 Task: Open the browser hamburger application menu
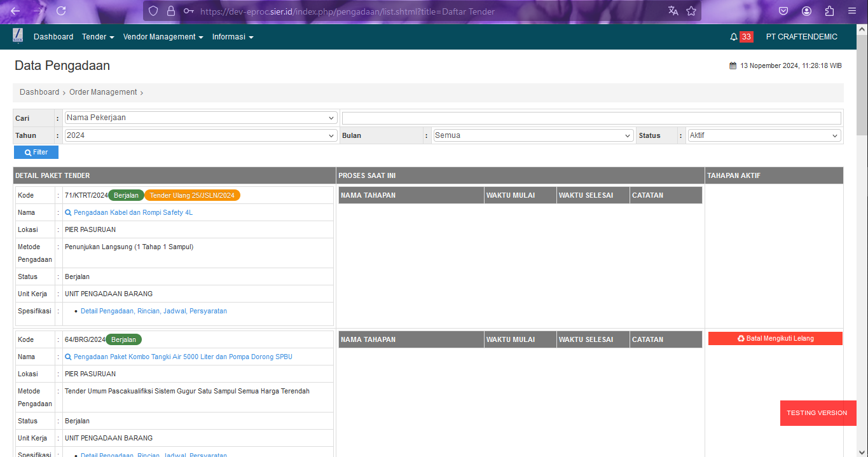[x=851, y=11]
